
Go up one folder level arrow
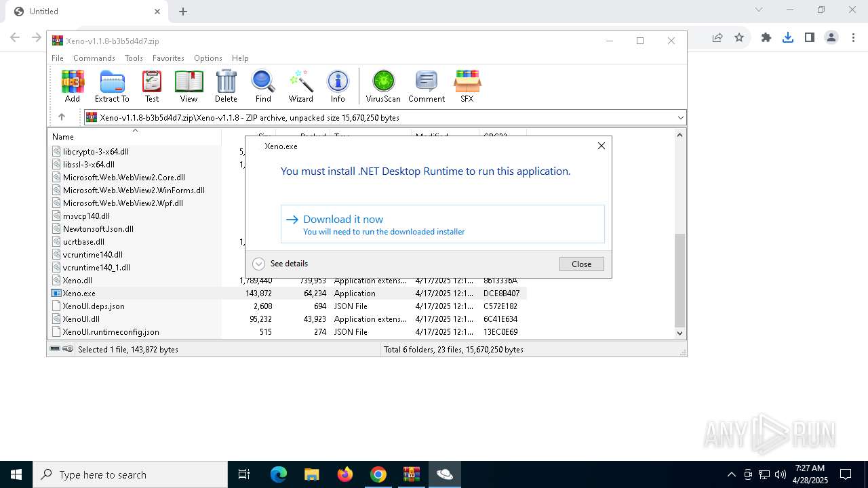point(62,117)
